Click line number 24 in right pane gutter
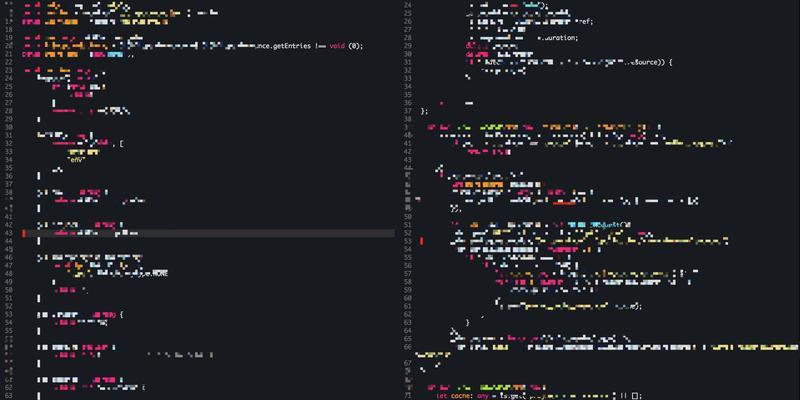800x400 pixels. click(408, 5)
